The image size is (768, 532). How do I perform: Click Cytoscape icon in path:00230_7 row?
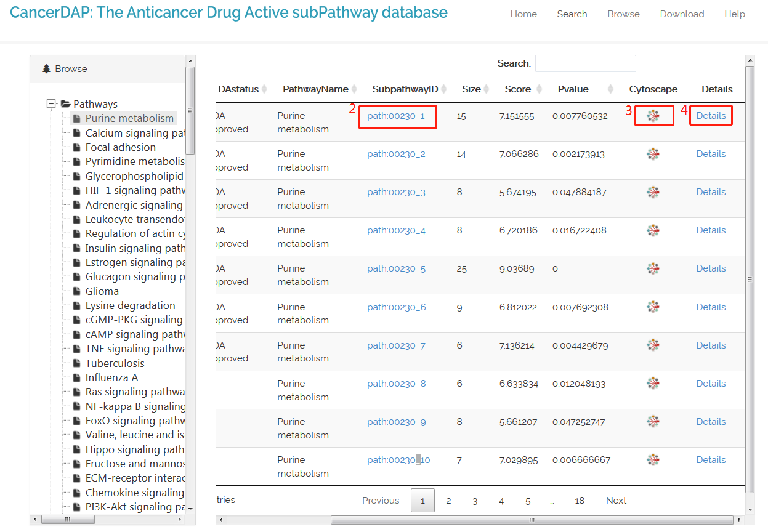tap(653, 345)
